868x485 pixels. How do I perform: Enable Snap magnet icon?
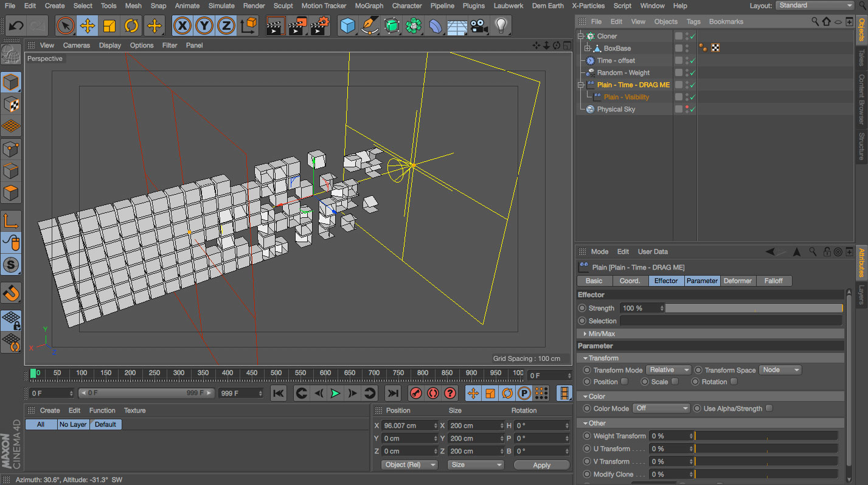(x=11, y=293)
